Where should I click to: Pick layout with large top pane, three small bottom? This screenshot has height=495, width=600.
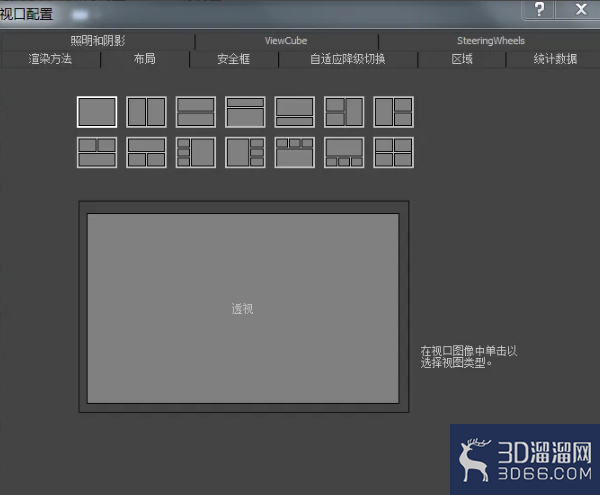[x=344, y=152]
